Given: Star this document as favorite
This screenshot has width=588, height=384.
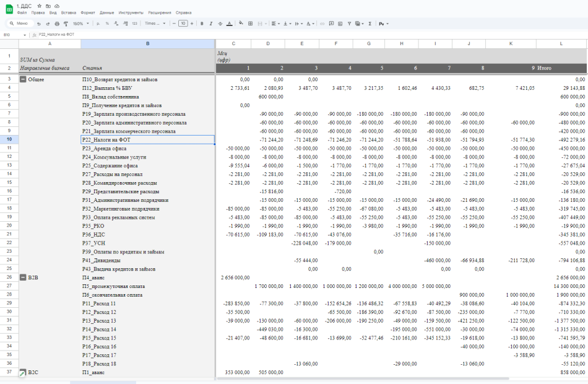Looking at the screenshot, I should point(40,6).
